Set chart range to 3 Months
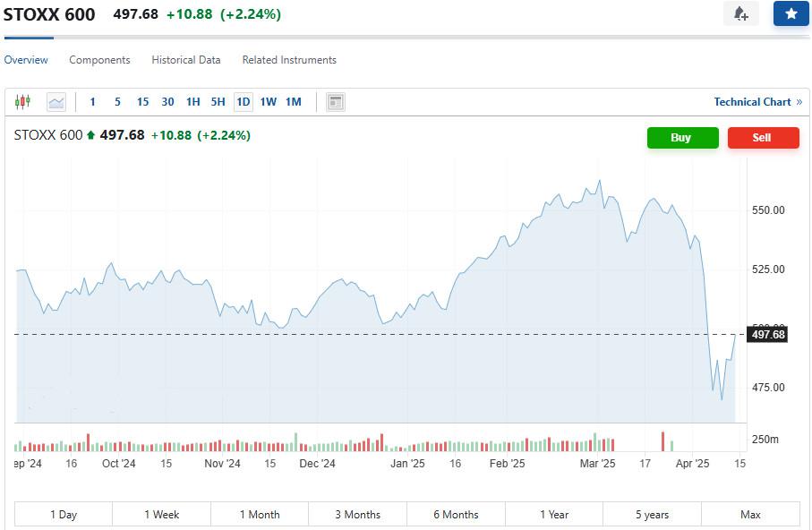 (357, 514)
